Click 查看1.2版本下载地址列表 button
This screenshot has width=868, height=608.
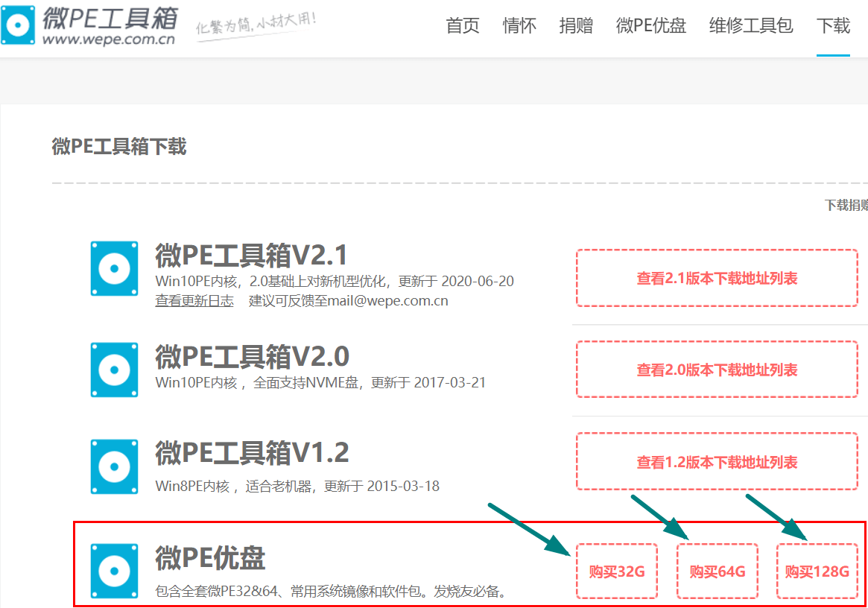pos(717,462)
